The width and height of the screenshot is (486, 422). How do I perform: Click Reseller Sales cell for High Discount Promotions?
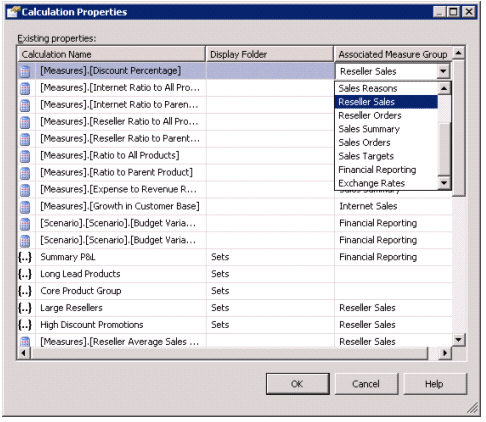pyautogui.click(x=394, y=325)
